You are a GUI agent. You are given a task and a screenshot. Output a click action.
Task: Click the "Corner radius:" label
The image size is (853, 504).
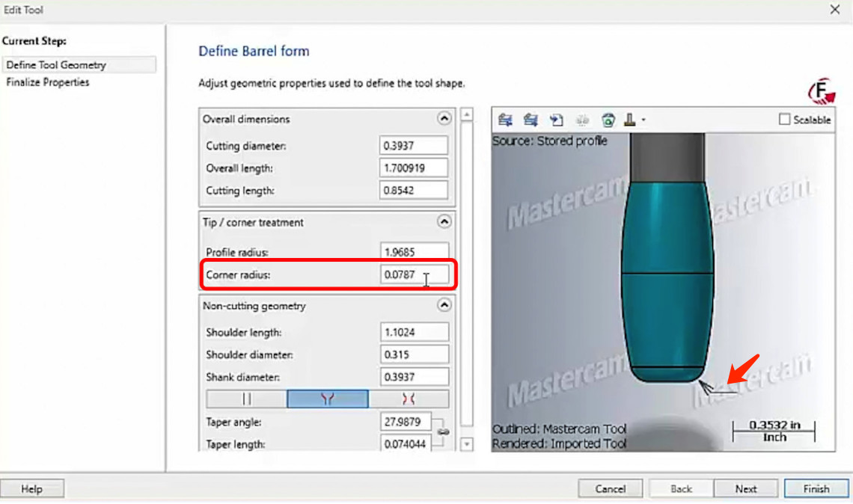tap(238, 275)
